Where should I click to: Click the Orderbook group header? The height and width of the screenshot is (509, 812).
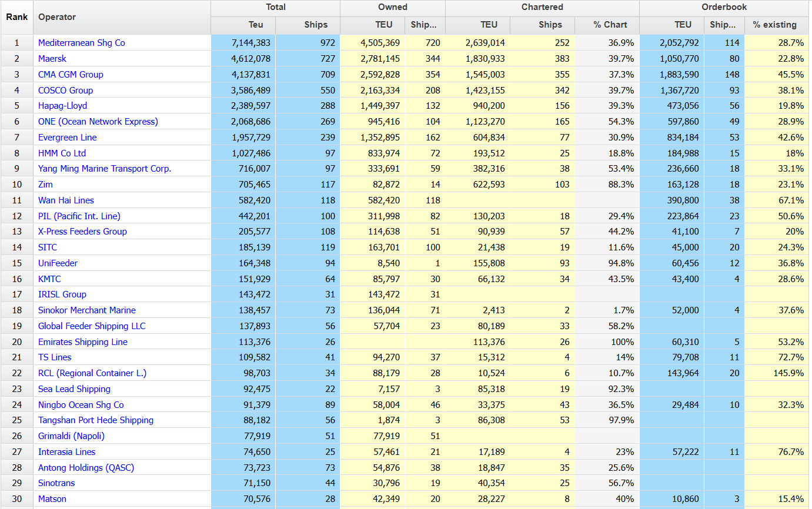pos(724,8)
